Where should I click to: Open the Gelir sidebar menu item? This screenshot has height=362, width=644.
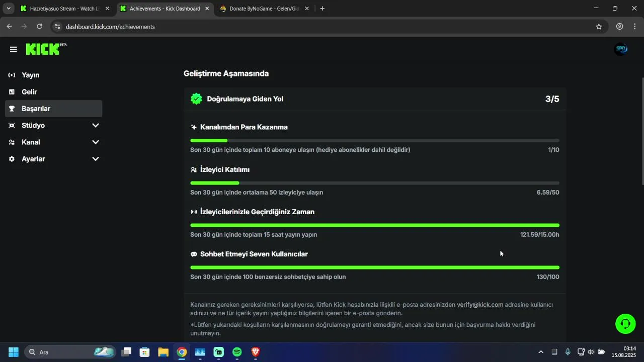click(54, 92)
